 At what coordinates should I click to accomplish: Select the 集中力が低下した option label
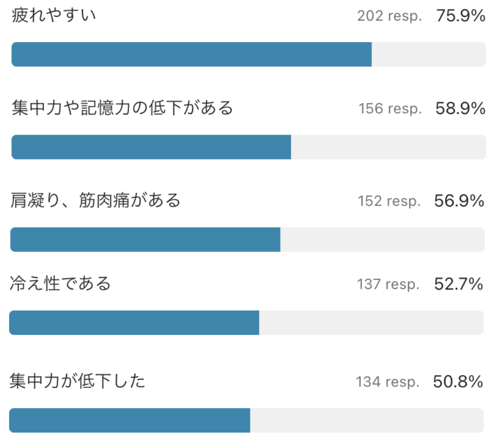[x=77, y=381]
